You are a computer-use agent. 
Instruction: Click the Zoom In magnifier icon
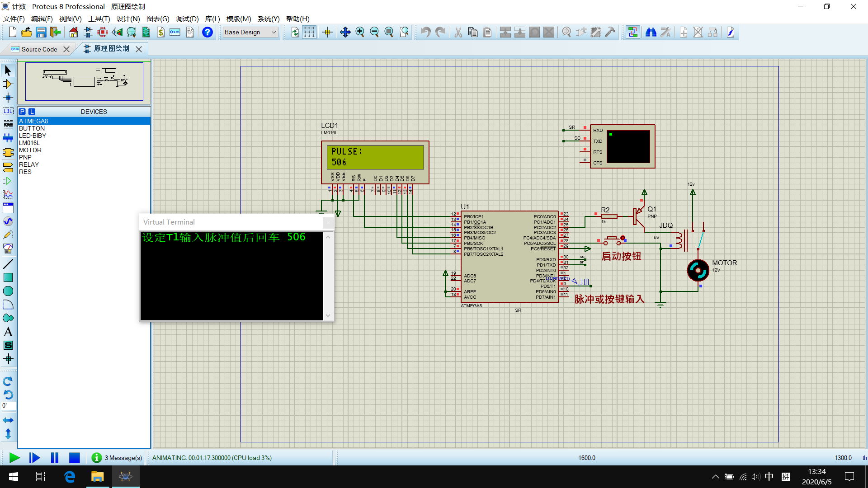(360, 32)
